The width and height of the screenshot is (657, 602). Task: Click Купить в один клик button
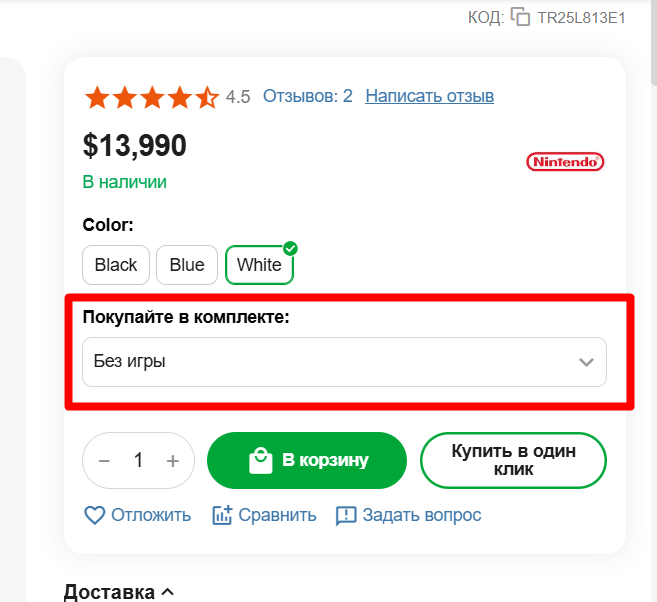(x=513, y=460)
